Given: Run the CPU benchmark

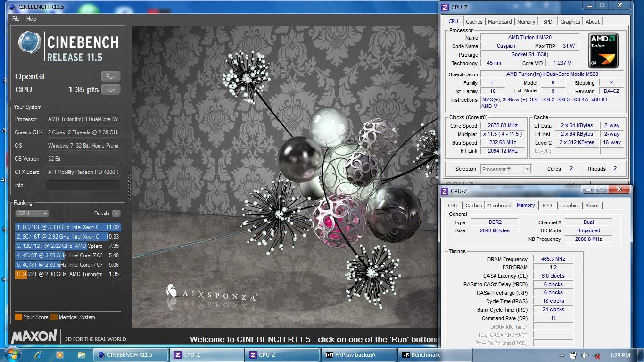Looking at the screenshot, I should click(x=111, y=90).
